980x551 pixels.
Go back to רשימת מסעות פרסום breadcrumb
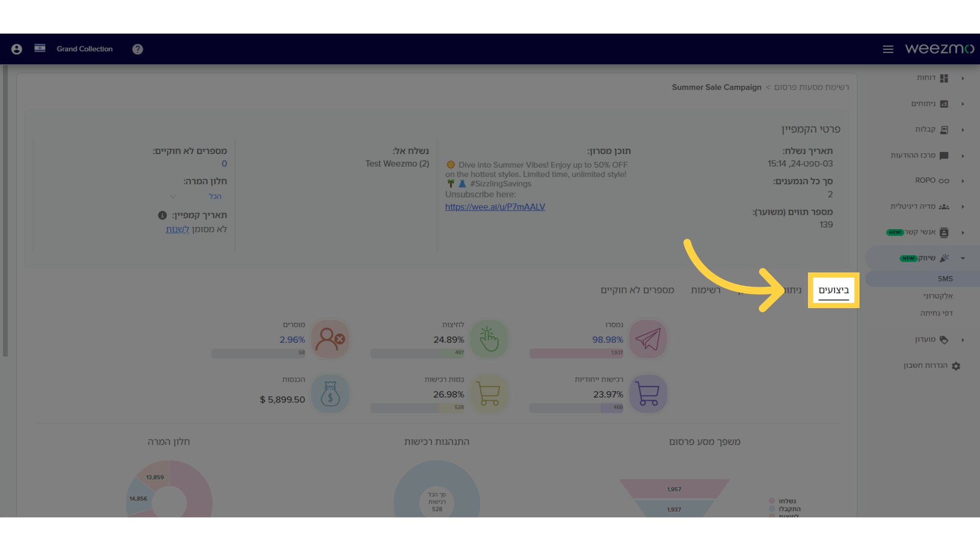click(812, 87)
